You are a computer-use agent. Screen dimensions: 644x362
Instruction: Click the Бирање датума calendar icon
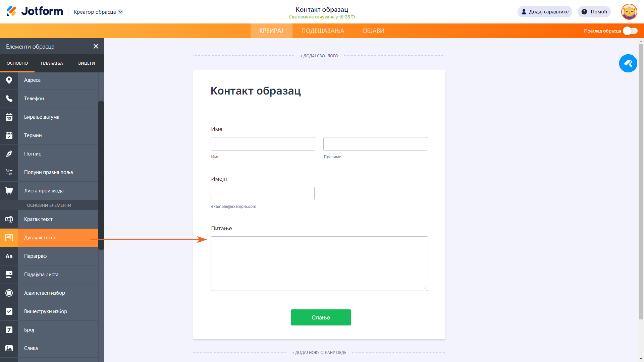point(9,117)
